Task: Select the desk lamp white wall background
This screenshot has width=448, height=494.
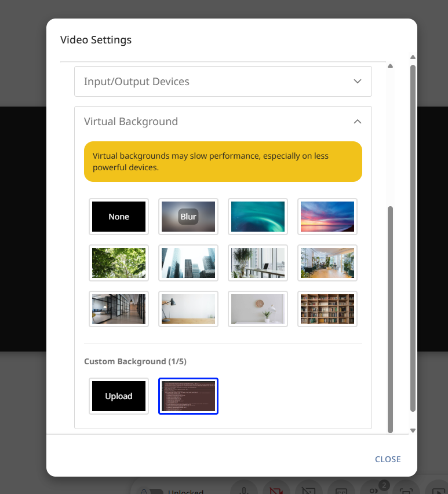Action: point(188,309)
